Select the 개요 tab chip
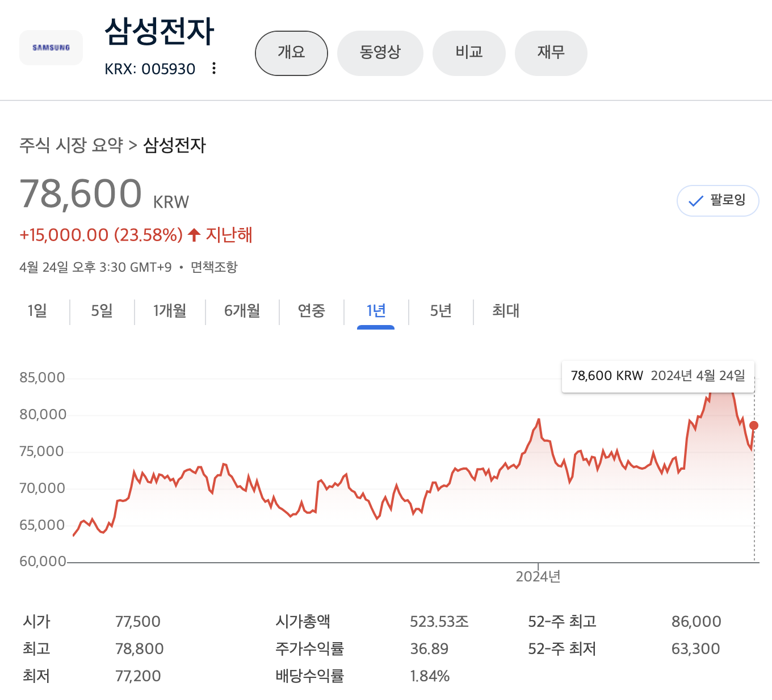Image resolution: width=772 pixels, height=700 pixels. click(291, 53)
